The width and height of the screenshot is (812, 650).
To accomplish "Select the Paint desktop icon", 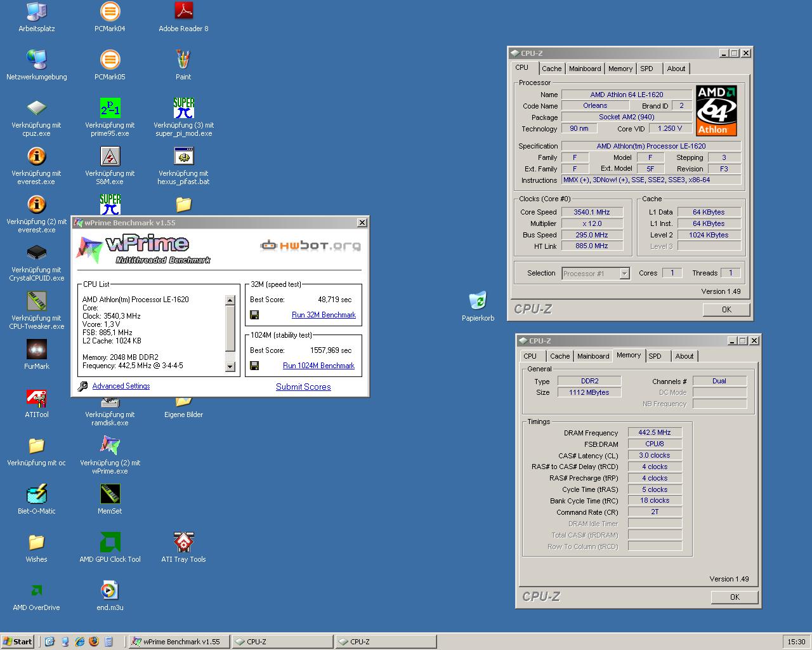I will (183, 60).
